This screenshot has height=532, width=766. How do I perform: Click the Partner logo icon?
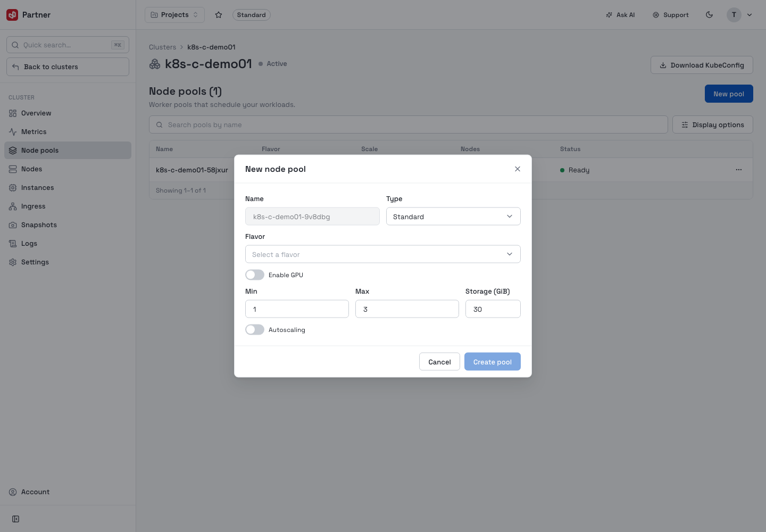pyautogui.click(x=12, y=15)
